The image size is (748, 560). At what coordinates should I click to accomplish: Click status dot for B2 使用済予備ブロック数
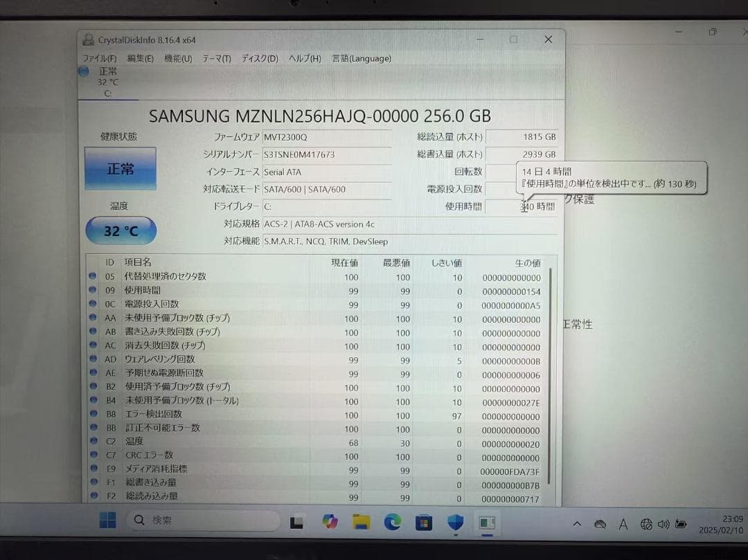pyautogui.click(x=93, y=386)
